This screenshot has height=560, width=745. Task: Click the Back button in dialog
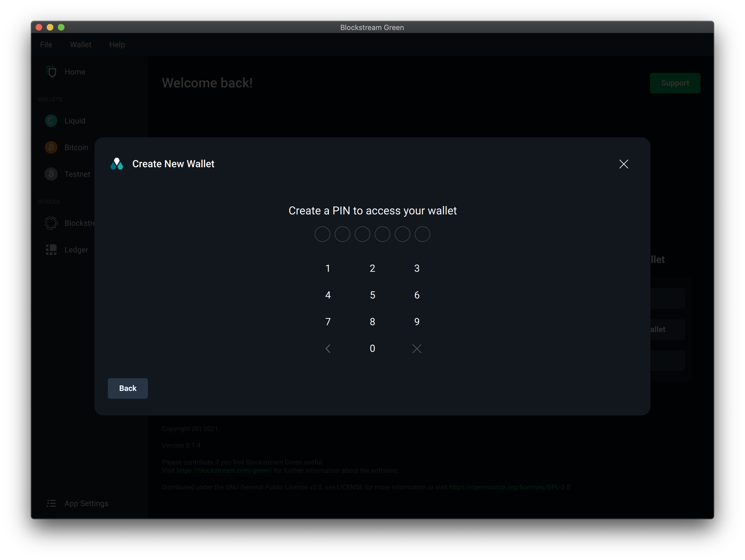point(128,388)
